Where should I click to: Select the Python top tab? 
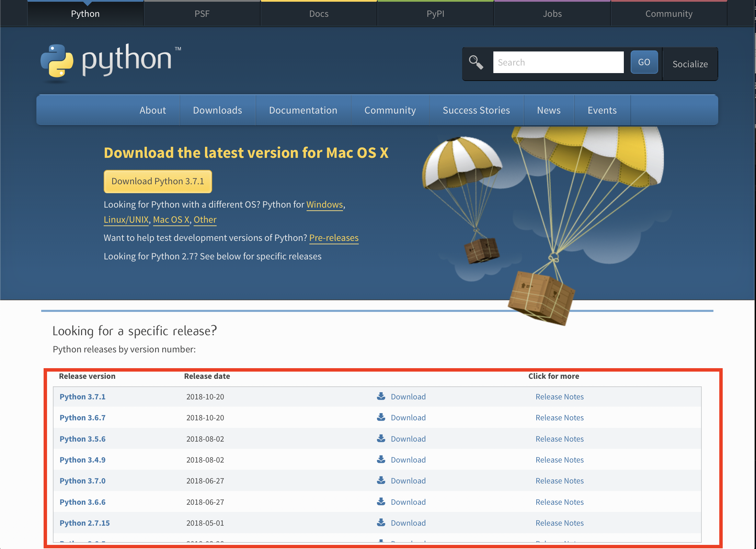click(x=85, y=14)
